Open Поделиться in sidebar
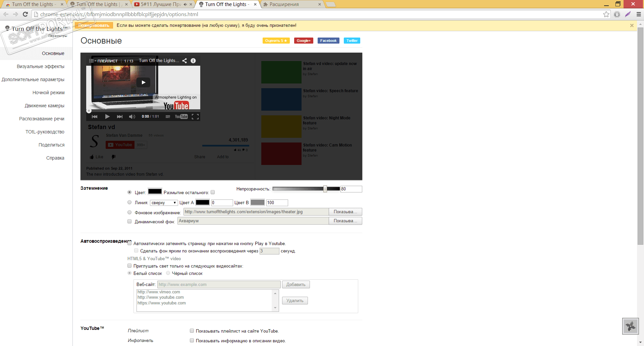Viewport: 644px width, 346px height. pos(51,145)
